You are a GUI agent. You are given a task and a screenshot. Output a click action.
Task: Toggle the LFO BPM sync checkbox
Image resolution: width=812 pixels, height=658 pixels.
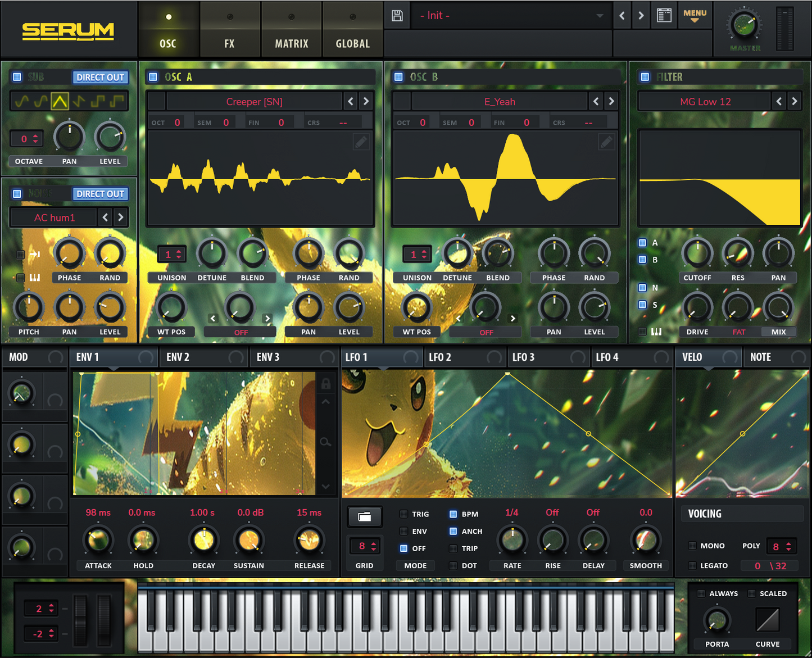pos(453,514)
